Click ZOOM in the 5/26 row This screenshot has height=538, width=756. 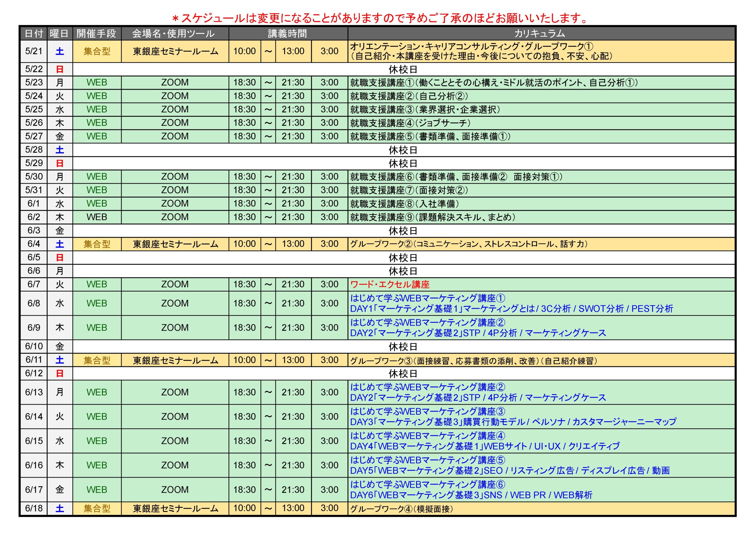(175, 123)
